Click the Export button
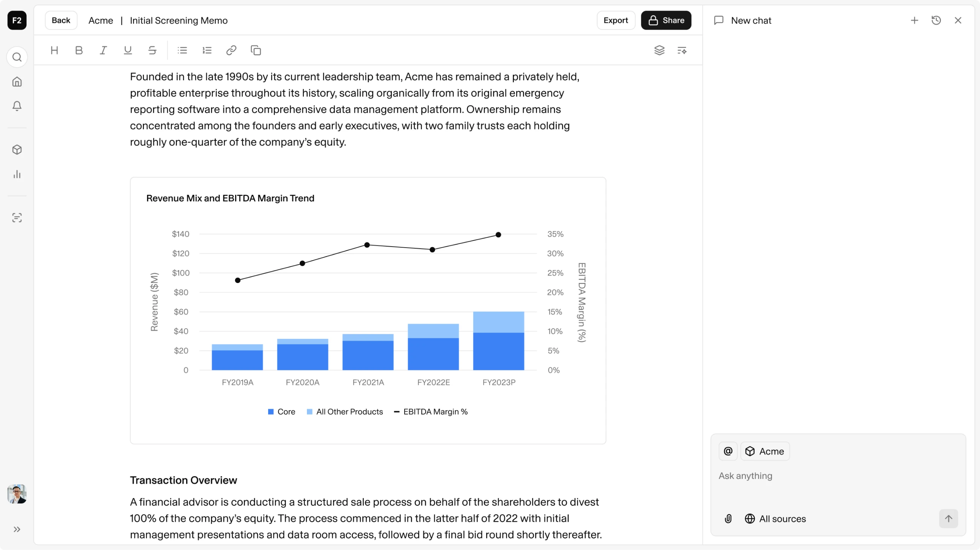The image size is (980, 550). coord(616,21)
